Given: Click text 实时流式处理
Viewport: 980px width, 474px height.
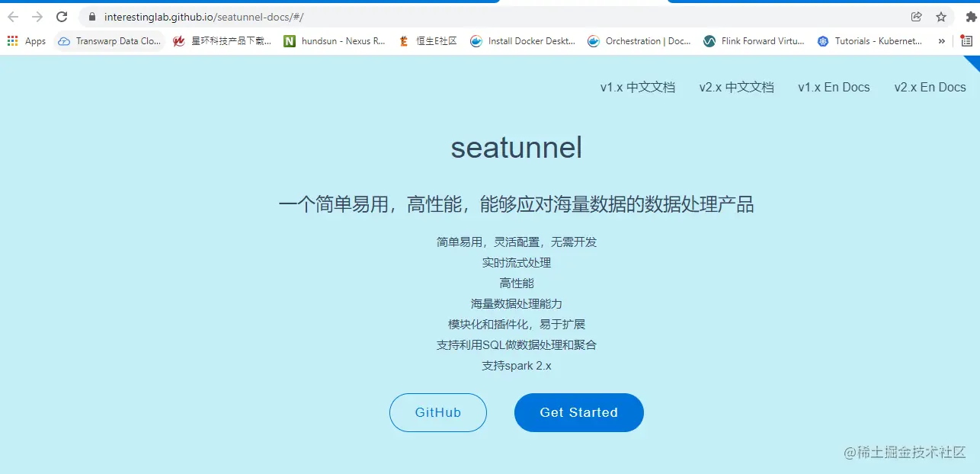Looking at the screenshot, I should pos(517,262).
